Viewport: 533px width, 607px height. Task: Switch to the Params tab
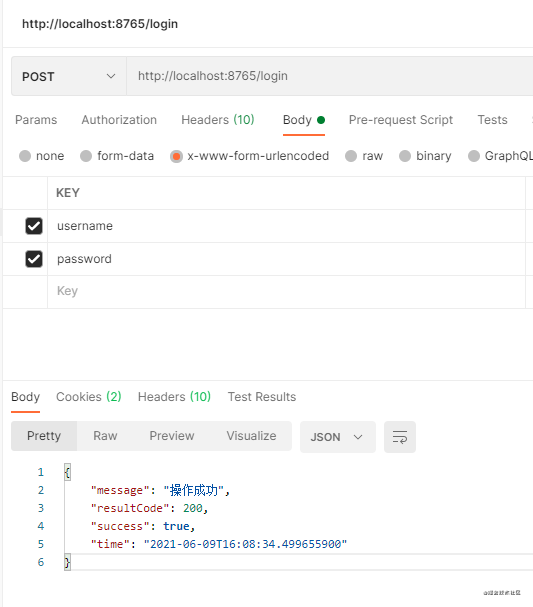36,120
